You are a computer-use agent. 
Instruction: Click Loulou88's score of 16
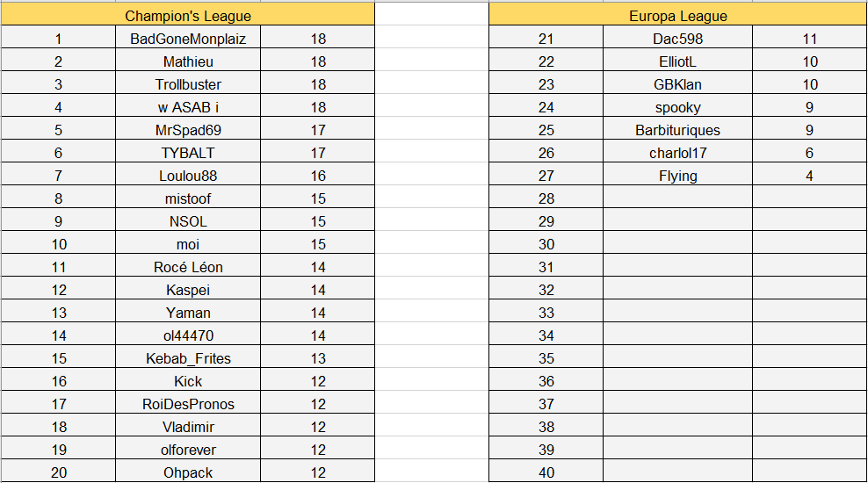tap(318, 176)
